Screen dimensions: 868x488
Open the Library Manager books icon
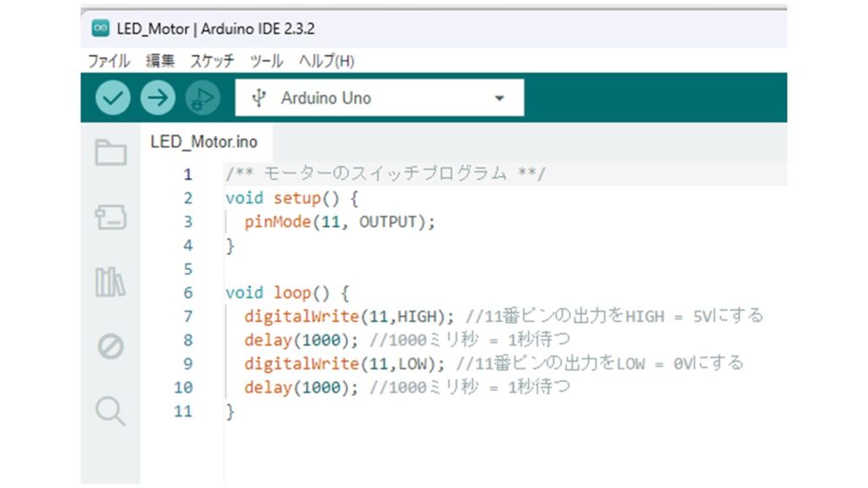point(110,282)
